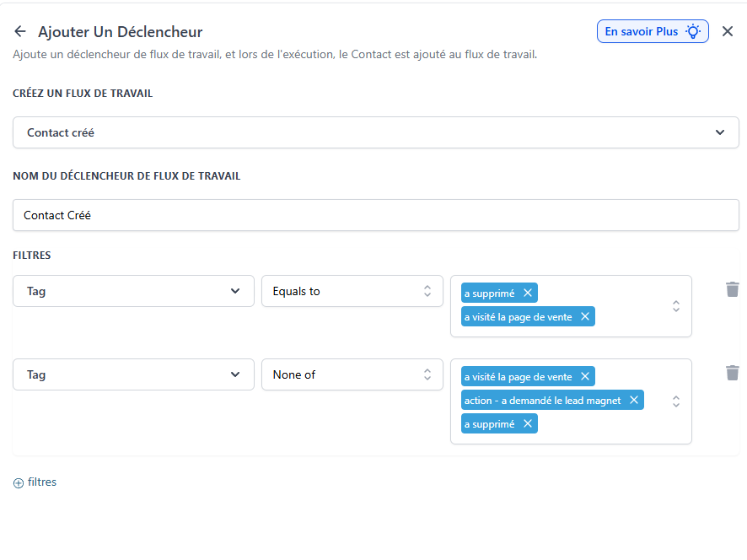Screen dimensions: 747x560
Task: Close the Ajouter Un Déclencheur panel
Action: 727,31
